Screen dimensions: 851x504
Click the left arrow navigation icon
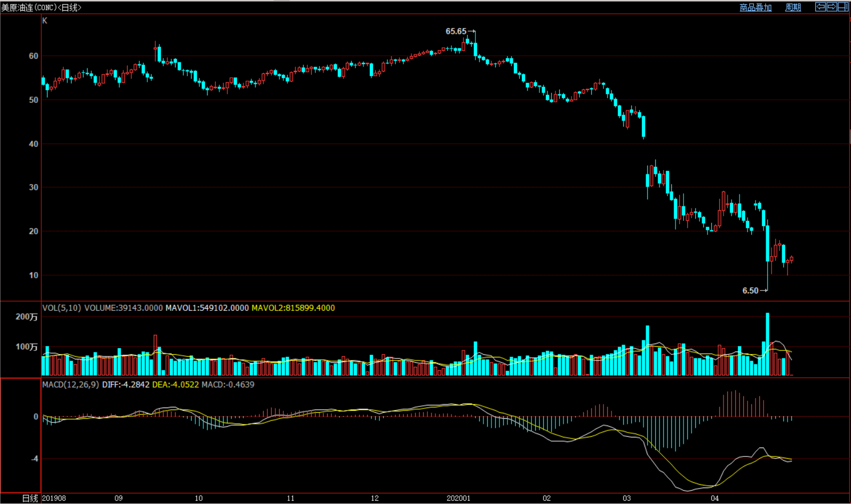[x=821, y=7]
